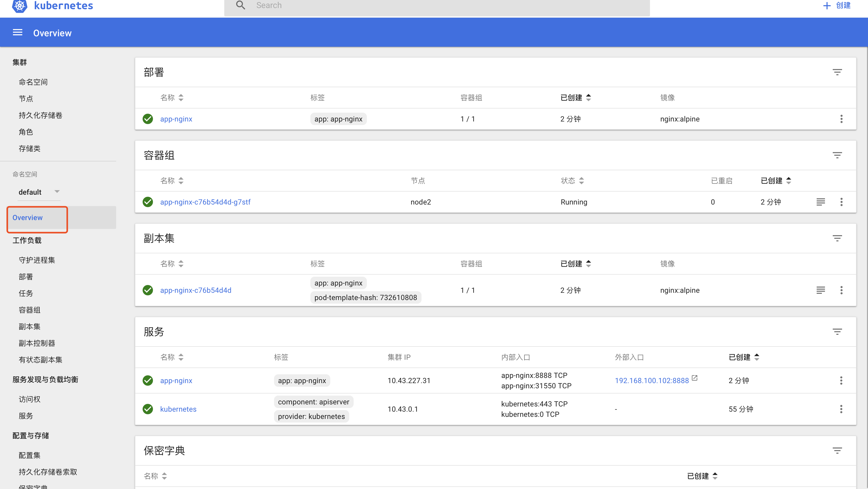Go to 守护进程集 in sidebar
868x489 pixels.
37,260
